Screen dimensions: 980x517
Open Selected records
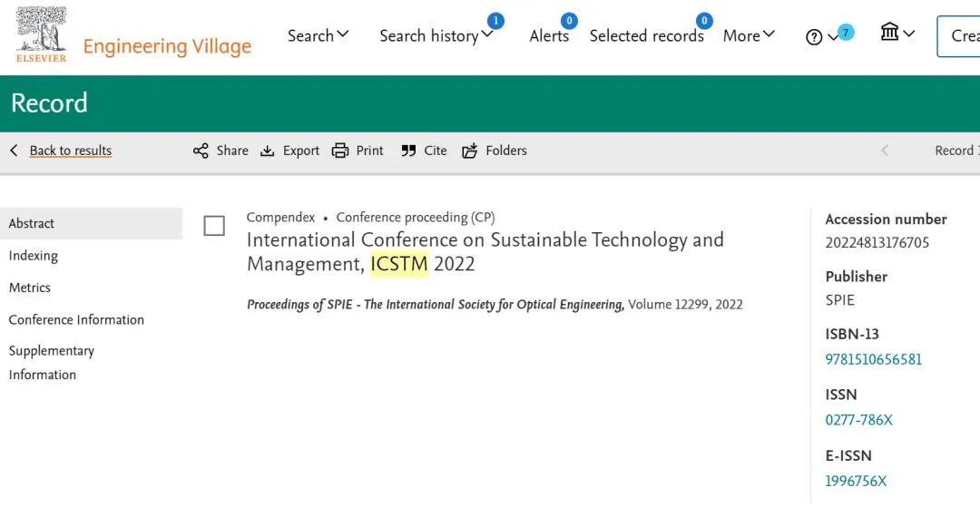click(x=646, y=35)
